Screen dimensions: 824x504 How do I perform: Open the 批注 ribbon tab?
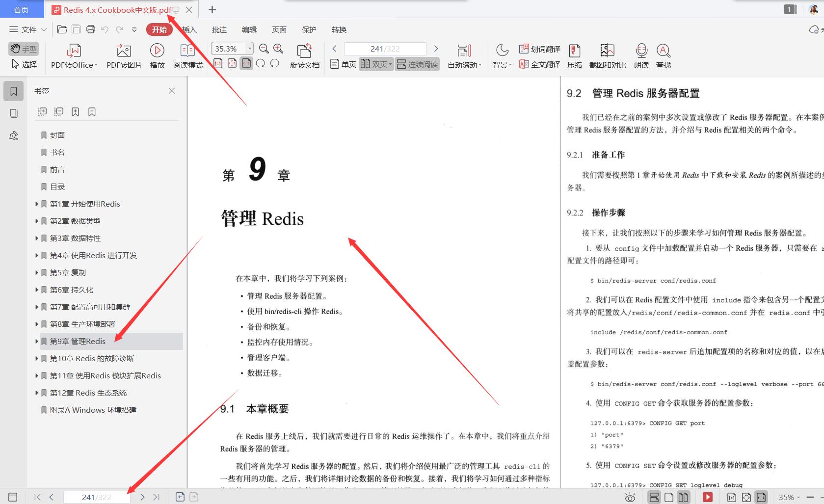click(219, 29)
